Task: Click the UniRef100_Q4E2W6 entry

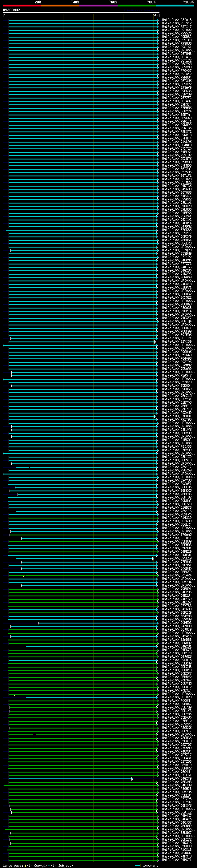Action: (177, 592)
